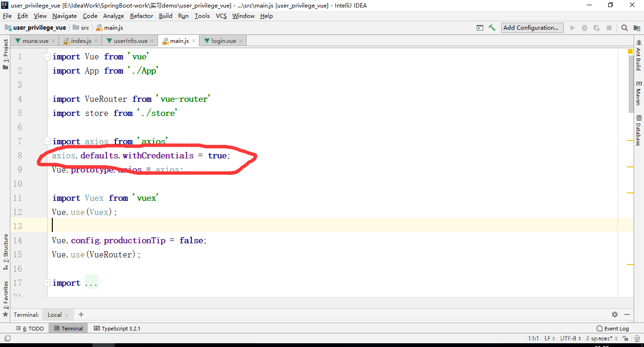644x347 pixels.
Task: Click the src breadcrumb
Action: [81, 28]
